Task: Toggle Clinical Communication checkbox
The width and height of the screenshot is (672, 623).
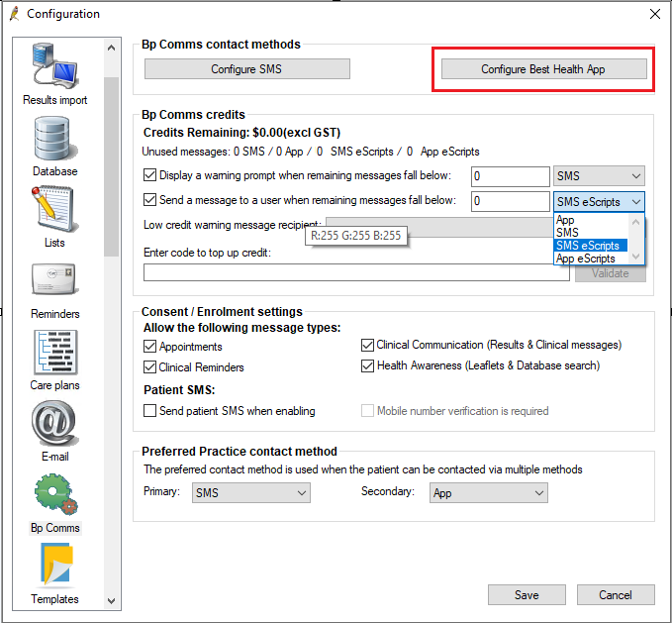Action: 367,345
